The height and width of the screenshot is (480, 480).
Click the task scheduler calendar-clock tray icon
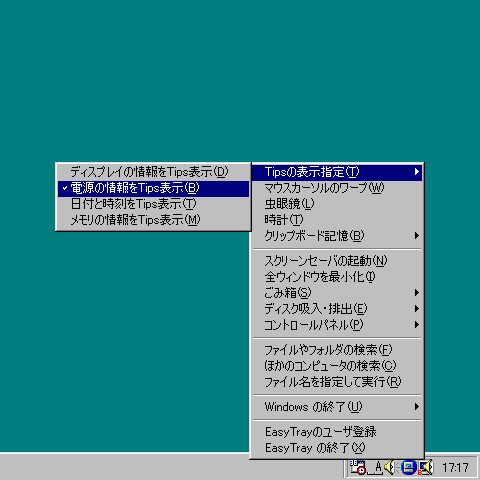click(357, 467)
